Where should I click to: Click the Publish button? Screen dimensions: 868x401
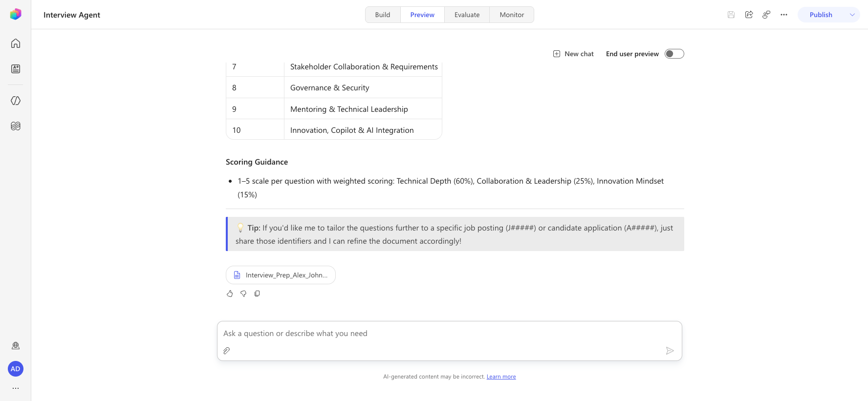point(821,15)
